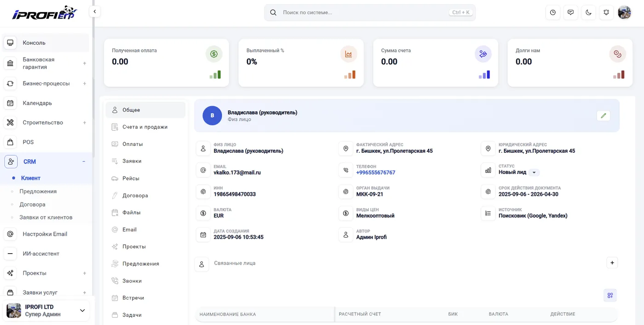Open the notifications bell icon

pos(606,12)
